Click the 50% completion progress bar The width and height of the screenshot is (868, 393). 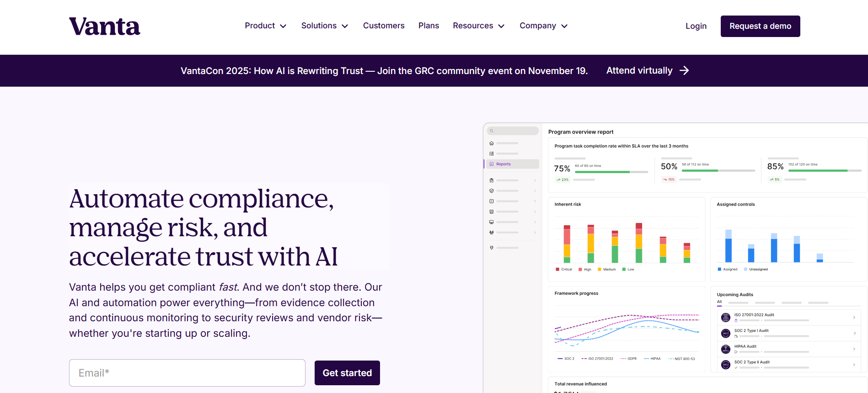tap(718, 170)
